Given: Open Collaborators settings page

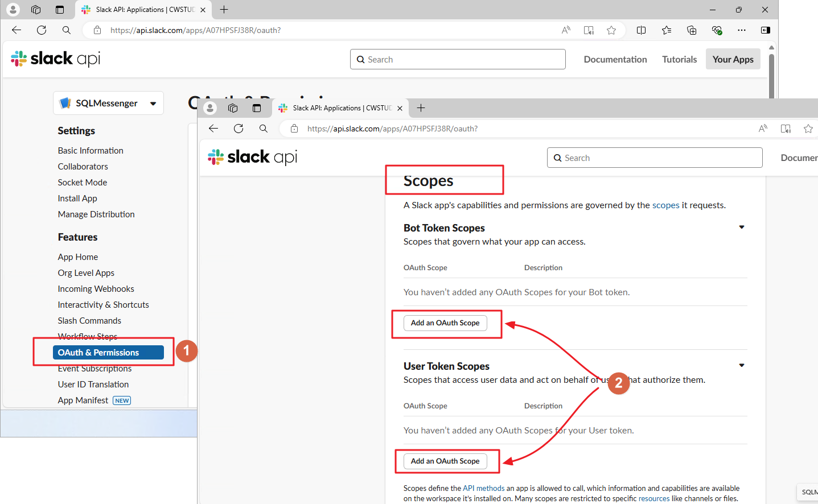Looking at the screenshot, I should click(x=83, y=167).
